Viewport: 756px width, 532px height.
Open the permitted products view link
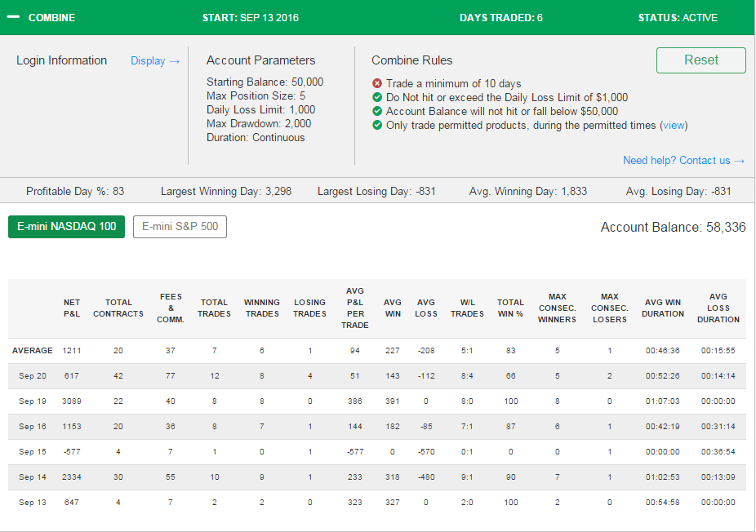(x=674, y=126)
